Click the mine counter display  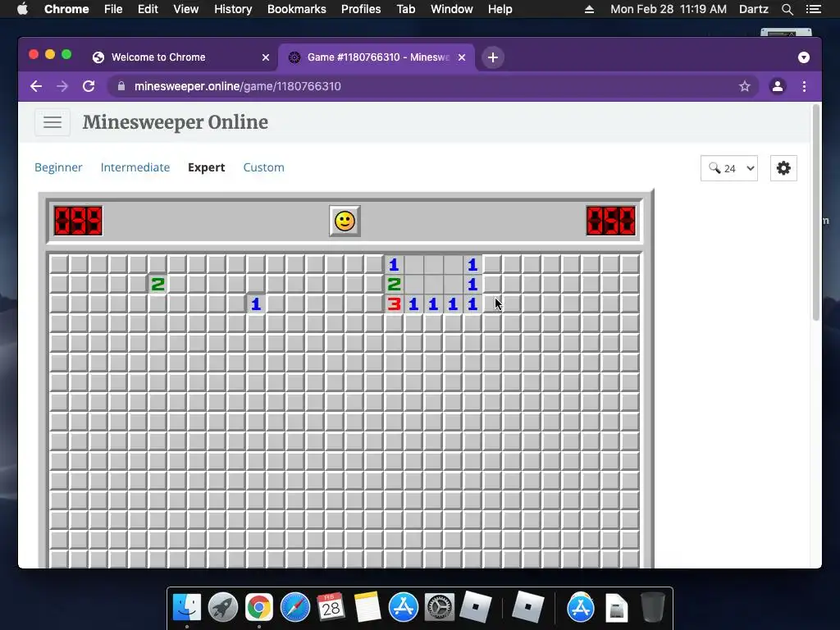click(x=78, y=221)
